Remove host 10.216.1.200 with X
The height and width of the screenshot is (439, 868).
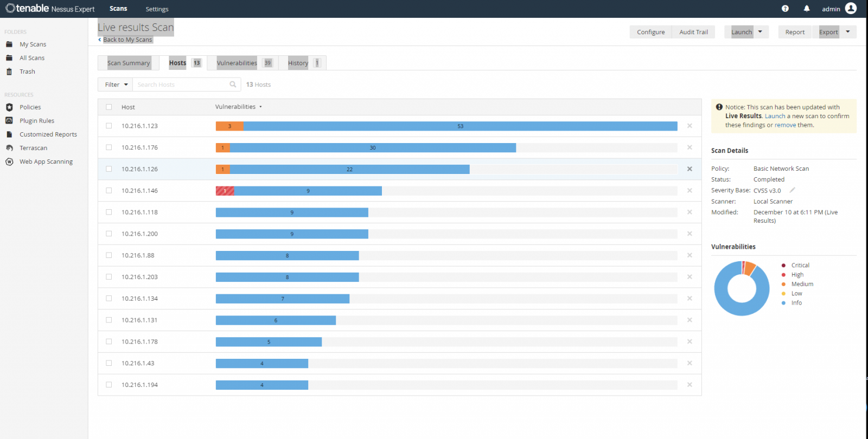(x=690, y=234)
